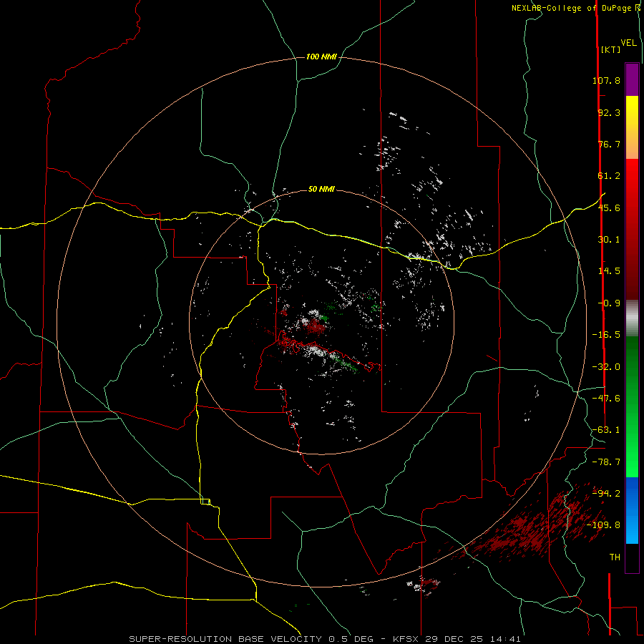Pick the red segment of the velocity color bar
Viewport: 644px width, 644px height.
pos(632,229)
